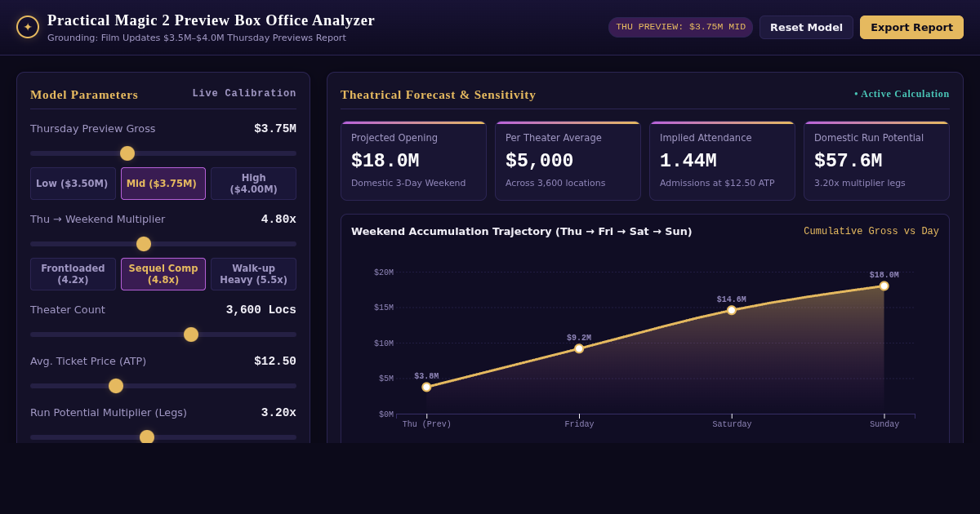The width and height of the screenshot is (980, 514).
Task: Open the Implied Attendance 1.44M card
Action: pos(722,161)
